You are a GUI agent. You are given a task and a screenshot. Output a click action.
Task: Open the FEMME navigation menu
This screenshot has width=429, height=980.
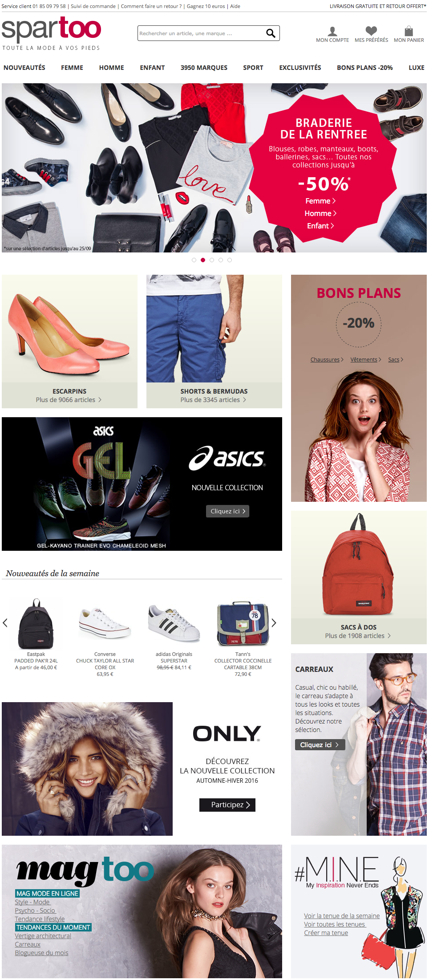[72, 68]
